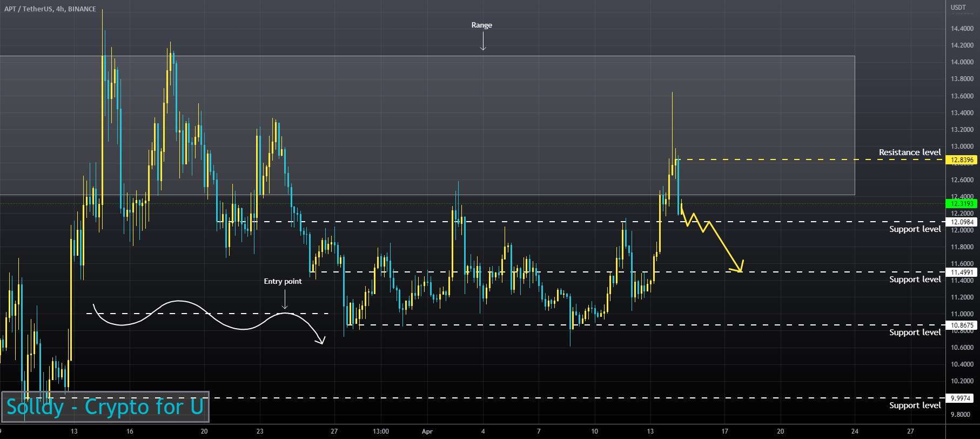Select the Resistance level text label
Image resolution: width=980 pixels, height=439 pixels.
pyautogui.click(x=910, y=152)
